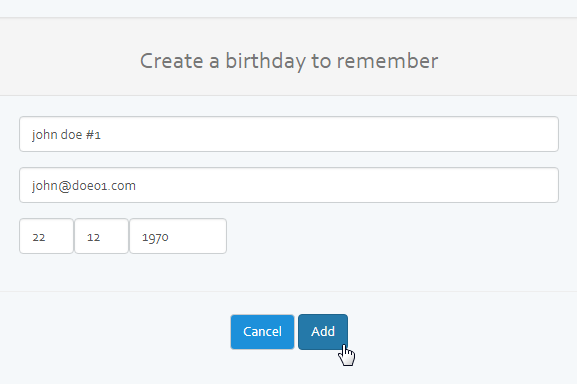Click the 'Create a birthday to remember' heading
This screenshot has height=384, width=577.
(x=289, y=61)
